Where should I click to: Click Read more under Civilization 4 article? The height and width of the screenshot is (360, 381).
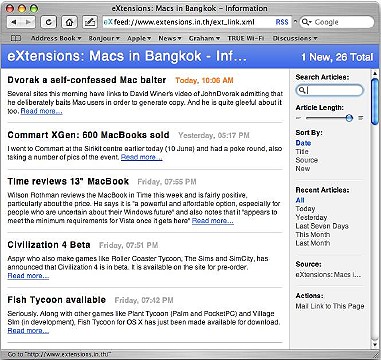(x=28, y=276)
